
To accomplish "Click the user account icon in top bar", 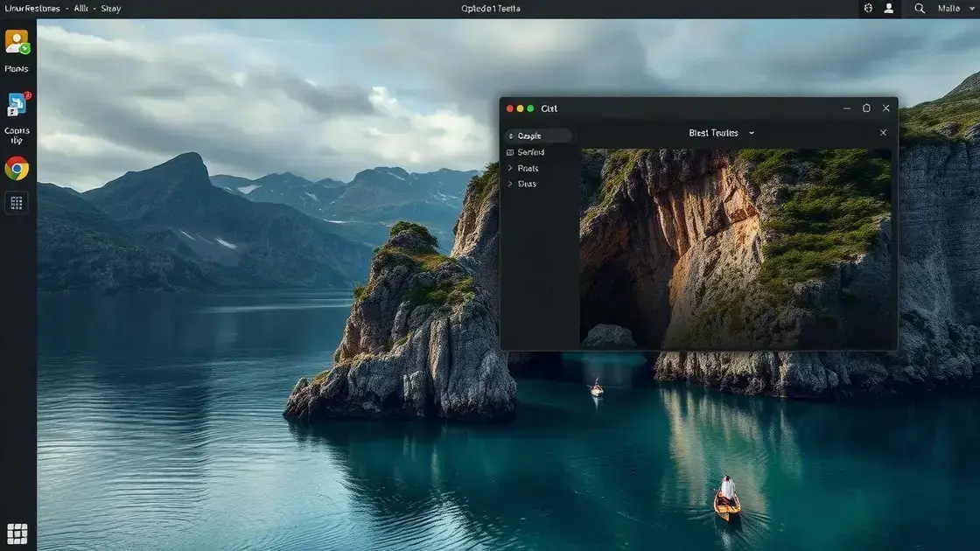I will [889, 8].
